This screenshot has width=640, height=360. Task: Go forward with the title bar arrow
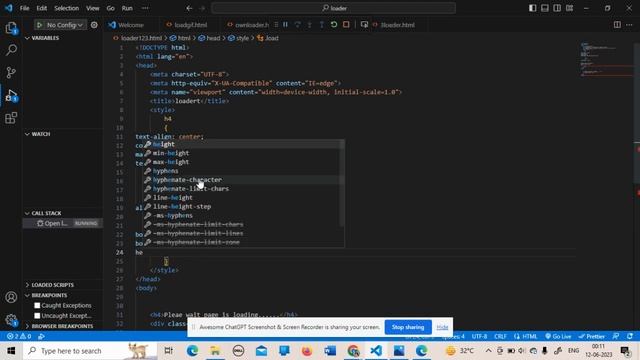pos(202,8)
